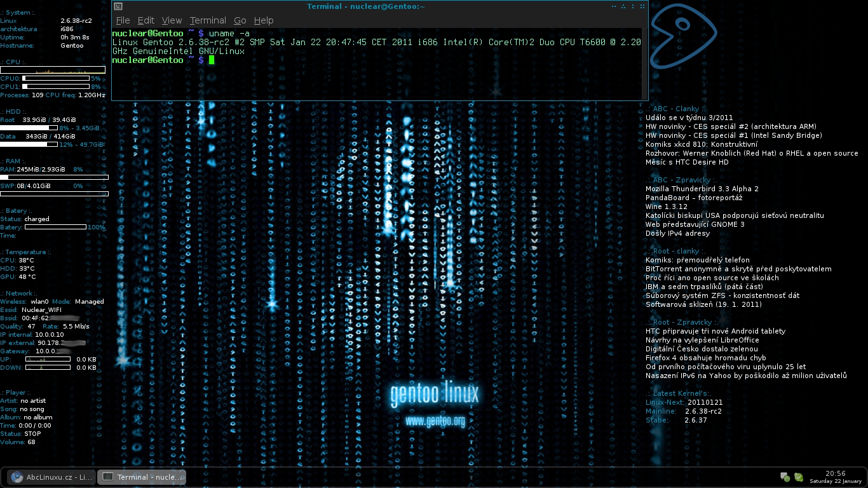Close the Terminal window

641,6
